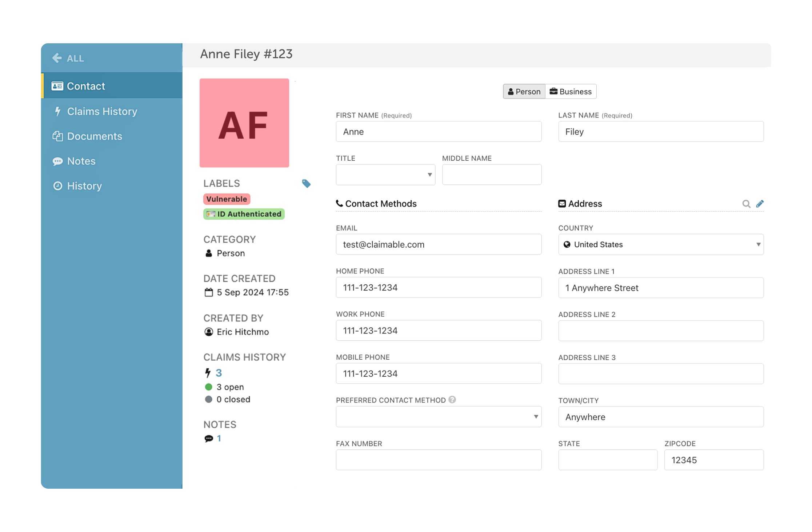
Task: Click the phone icon by Contact Methods
Action: point(339,203)
